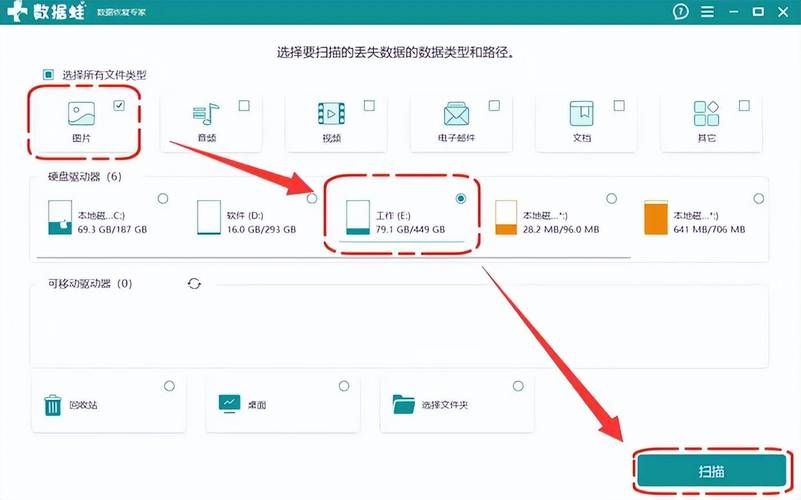Click the 69.3 GB/187 GB size text

[112, 230]
